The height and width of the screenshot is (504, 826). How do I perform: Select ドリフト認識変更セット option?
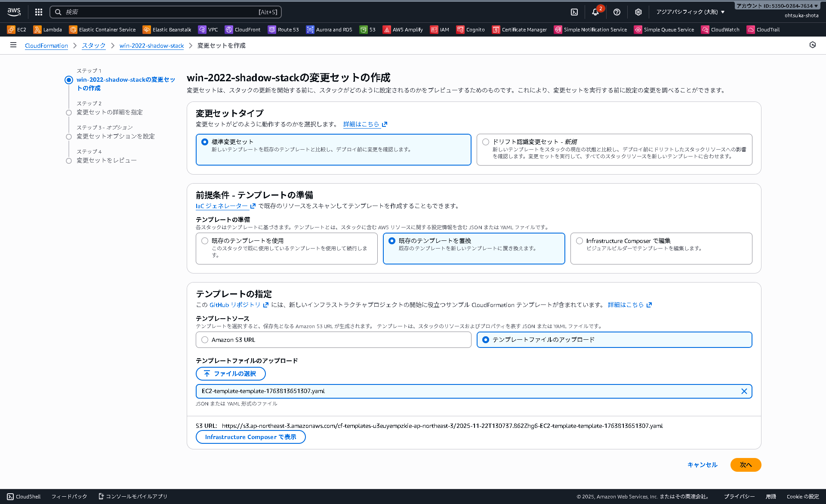(x=486, y=141)
